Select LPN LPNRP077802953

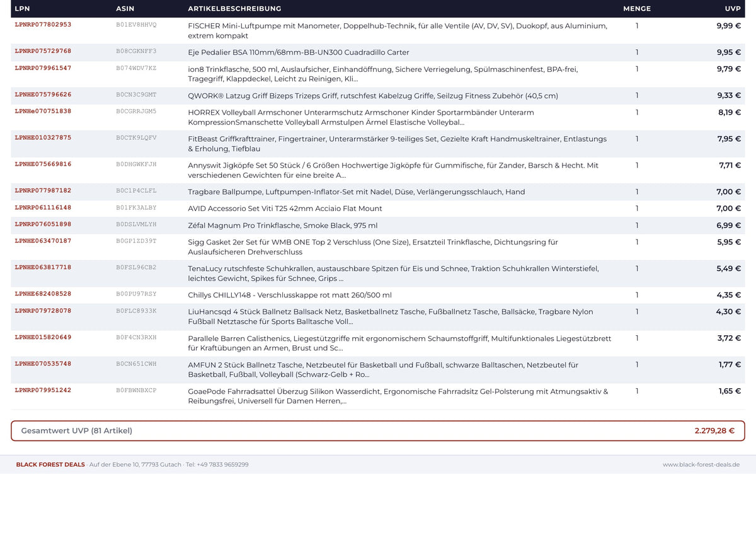tap(43, 25)
